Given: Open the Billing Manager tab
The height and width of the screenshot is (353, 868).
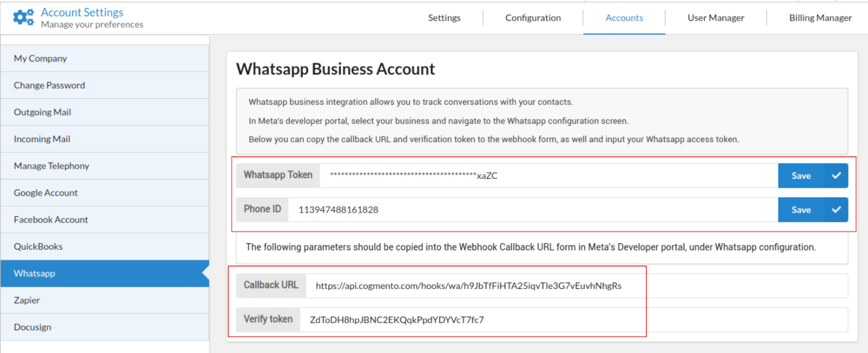Looking at the screenshot, I should [x=820, y=18].
